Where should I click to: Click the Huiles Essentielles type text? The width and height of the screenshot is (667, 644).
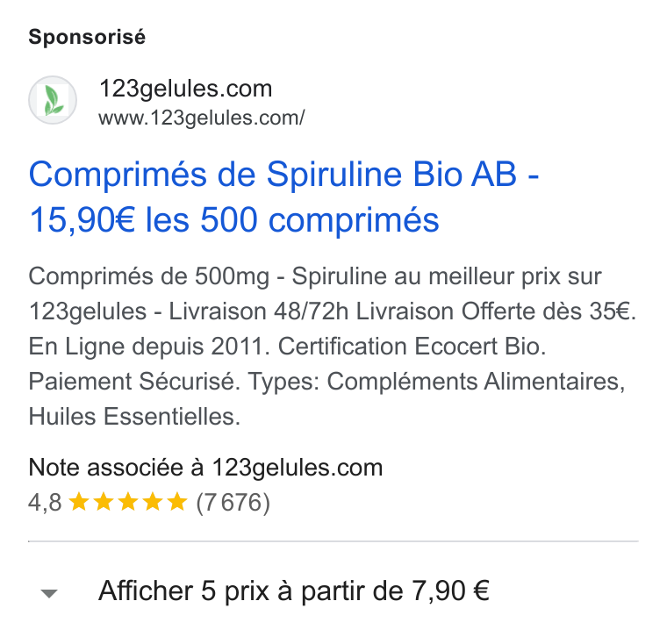click(x=134, y=416)
